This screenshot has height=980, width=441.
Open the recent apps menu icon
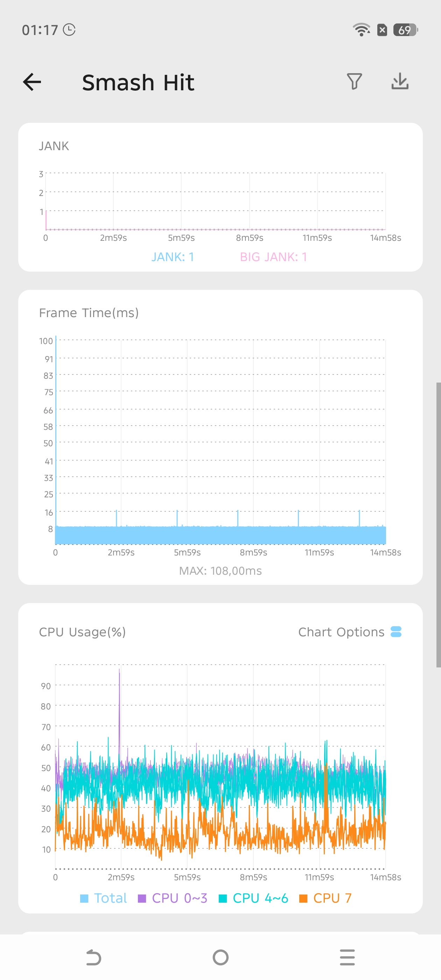[348, 957]
